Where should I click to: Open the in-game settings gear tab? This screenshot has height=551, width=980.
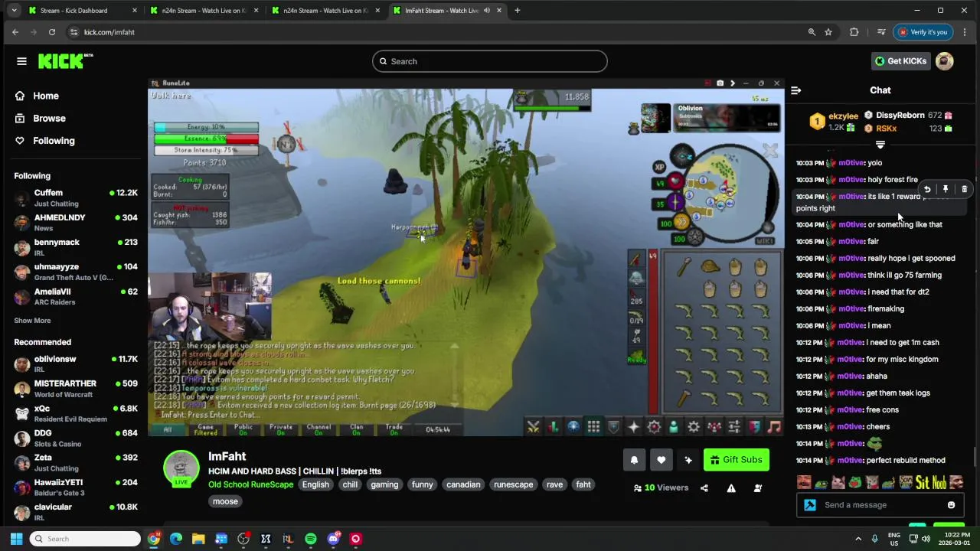coord(694,427)
